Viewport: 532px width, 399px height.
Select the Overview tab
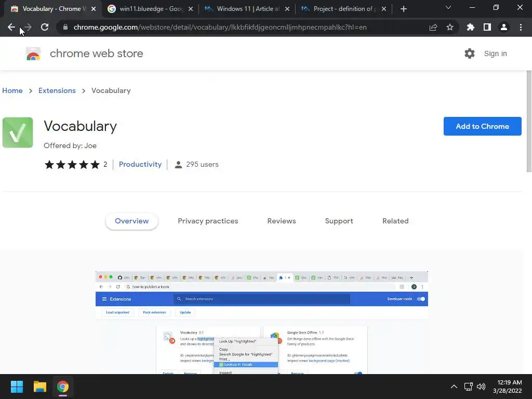click(131, 221)
